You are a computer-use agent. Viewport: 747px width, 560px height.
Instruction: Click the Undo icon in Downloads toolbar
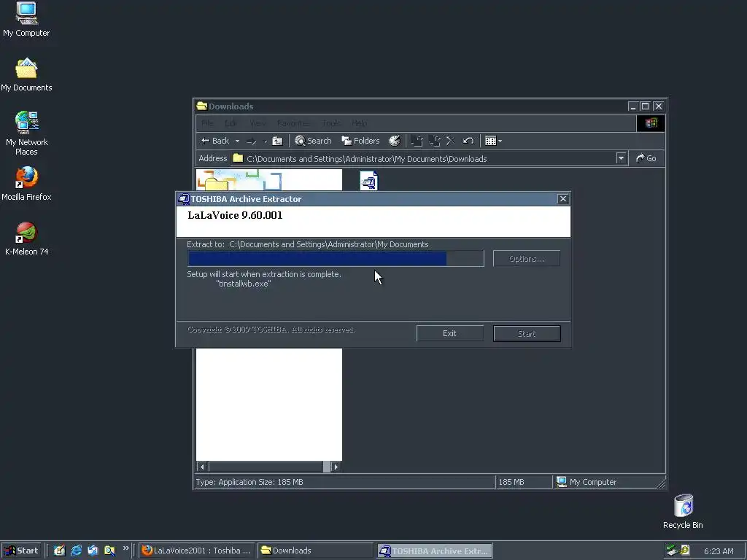coord(468,141)
